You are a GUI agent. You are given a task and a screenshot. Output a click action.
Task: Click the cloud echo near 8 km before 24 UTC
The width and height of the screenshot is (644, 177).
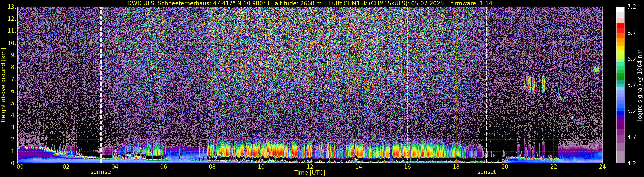click(x=596, y=69)
